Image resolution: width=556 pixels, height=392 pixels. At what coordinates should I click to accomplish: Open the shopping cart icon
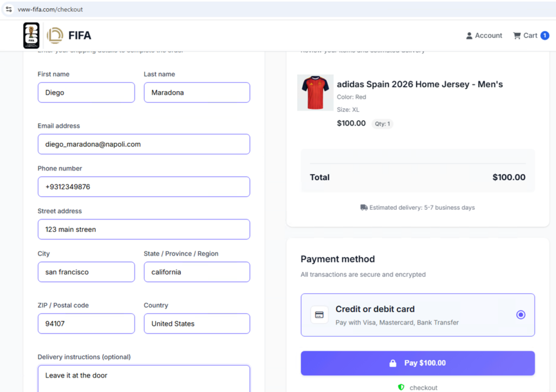(517, 36)
